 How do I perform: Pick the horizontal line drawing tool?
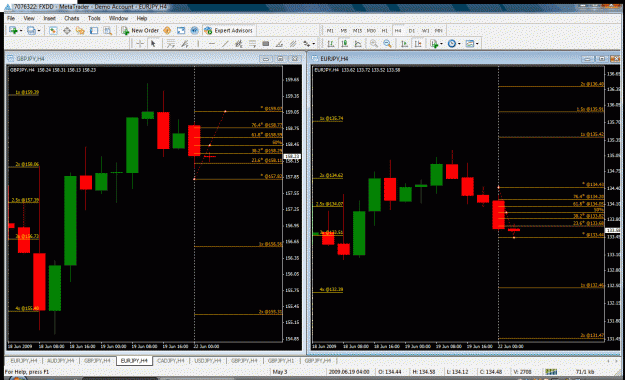click(211, 43)
